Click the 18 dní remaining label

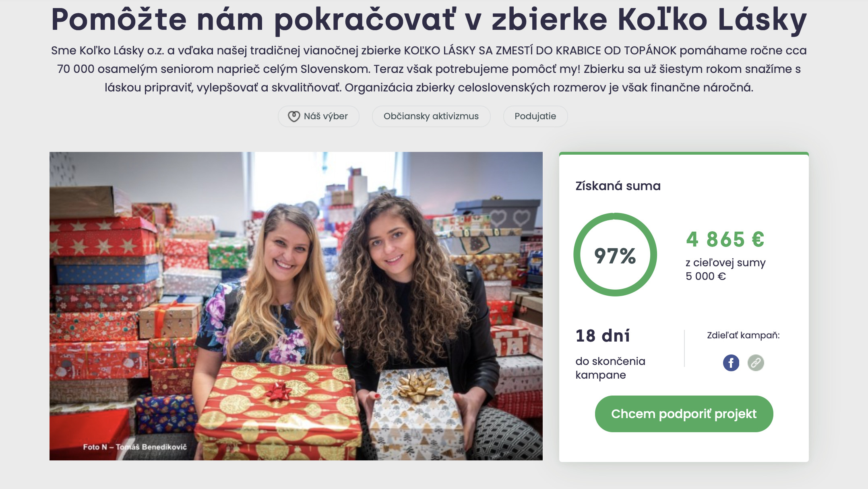click(x=603, y=336)
